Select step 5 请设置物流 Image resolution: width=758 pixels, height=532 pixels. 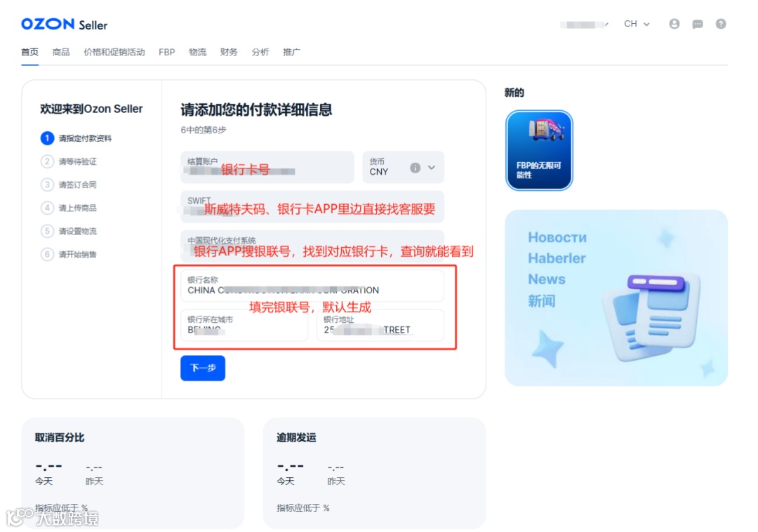69,231
